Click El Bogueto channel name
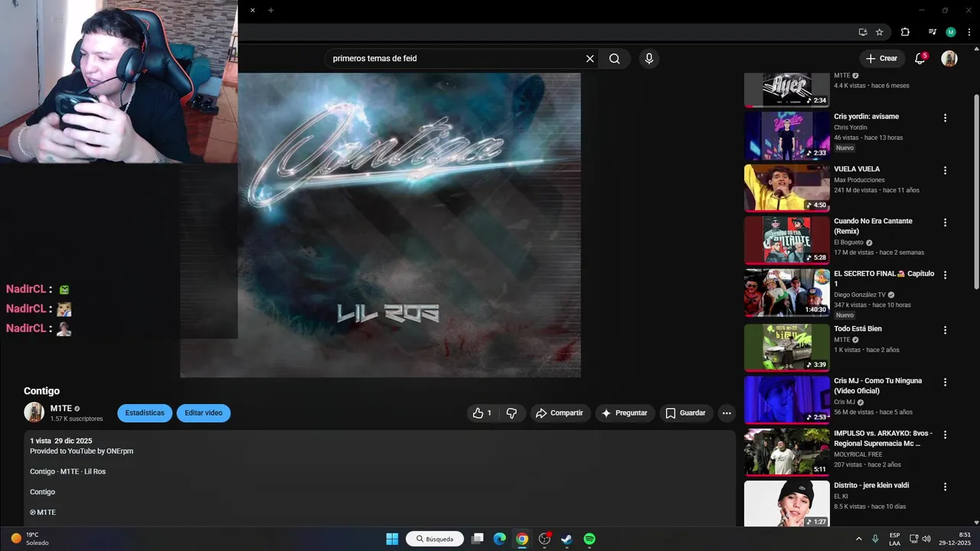Image resolution: width=980 pixels, height=551 pixels. pyautogui.click(x=848, y=243)
